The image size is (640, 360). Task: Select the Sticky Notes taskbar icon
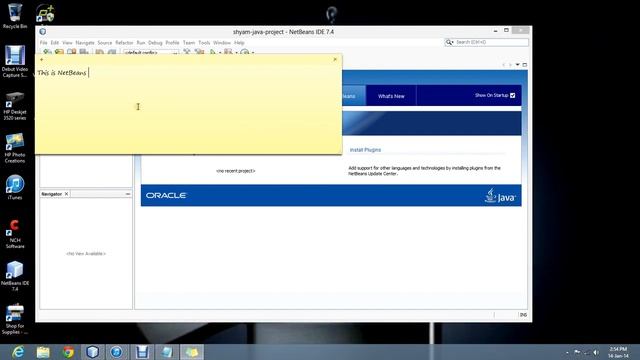tap(191, 352)
